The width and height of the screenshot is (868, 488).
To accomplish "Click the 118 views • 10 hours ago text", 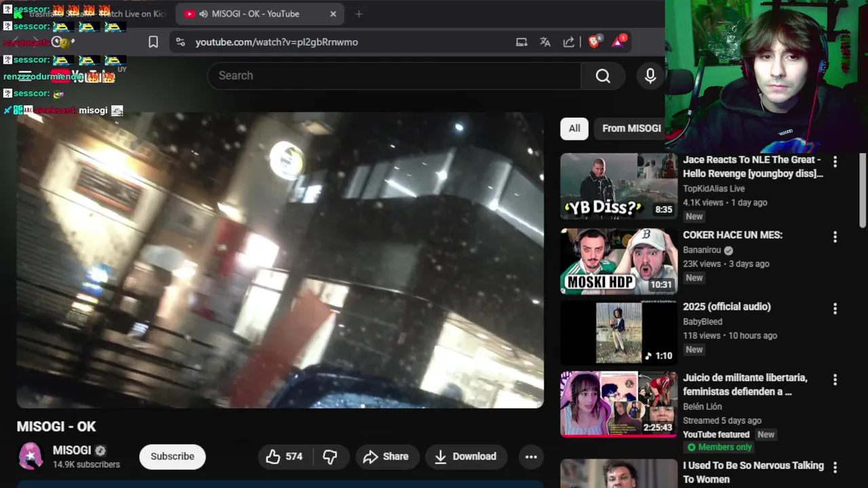I will tap(730, 335).
